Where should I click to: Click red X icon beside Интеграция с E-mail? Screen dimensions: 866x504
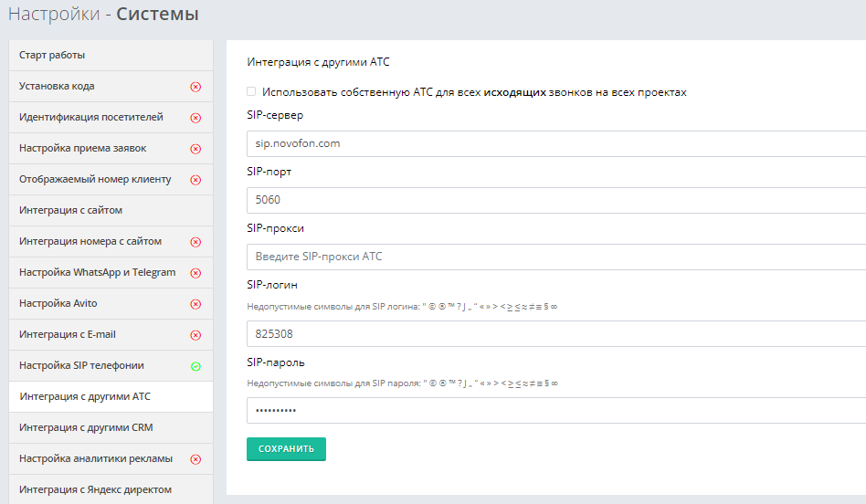[195, 335]
